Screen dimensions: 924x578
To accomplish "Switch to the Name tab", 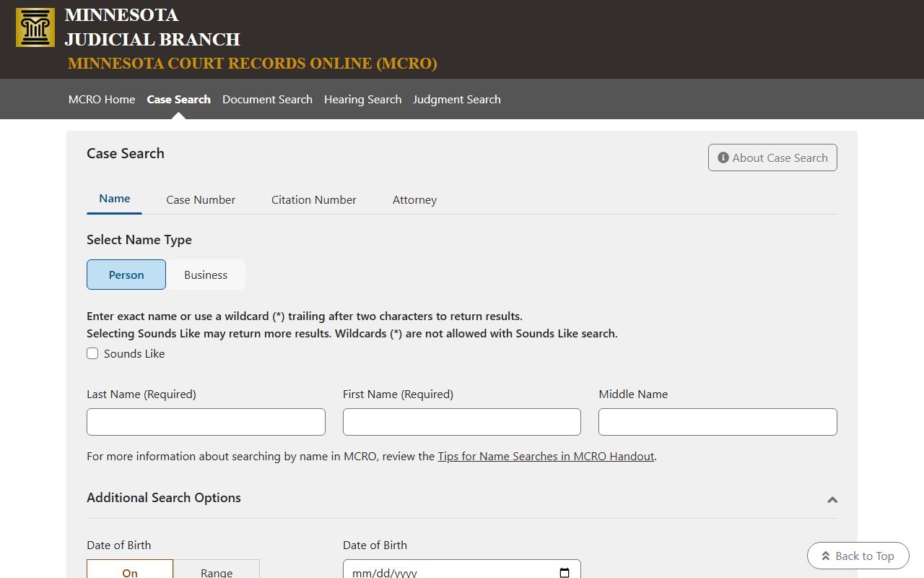I will 114,199.
